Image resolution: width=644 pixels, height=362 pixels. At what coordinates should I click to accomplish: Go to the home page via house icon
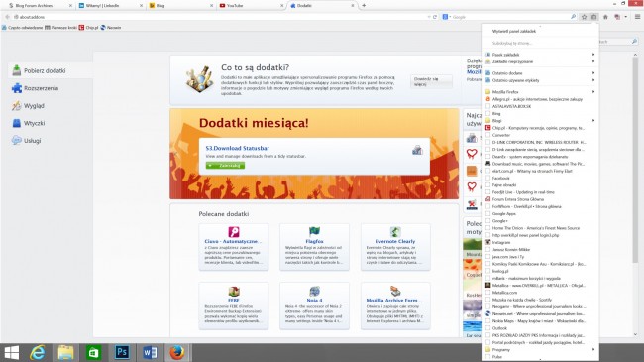(605, 17)
